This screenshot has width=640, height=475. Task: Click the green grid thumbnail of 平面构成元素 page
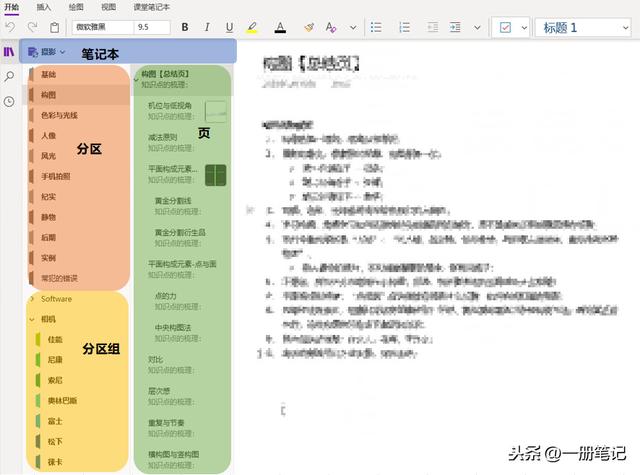(216, 175)
